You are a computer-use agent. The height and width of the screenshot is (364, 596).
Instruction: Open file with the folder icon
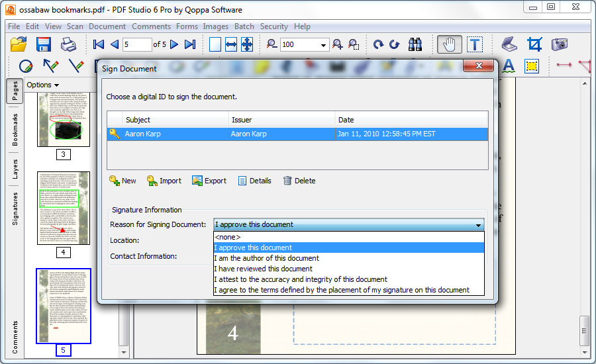(19, 44)
